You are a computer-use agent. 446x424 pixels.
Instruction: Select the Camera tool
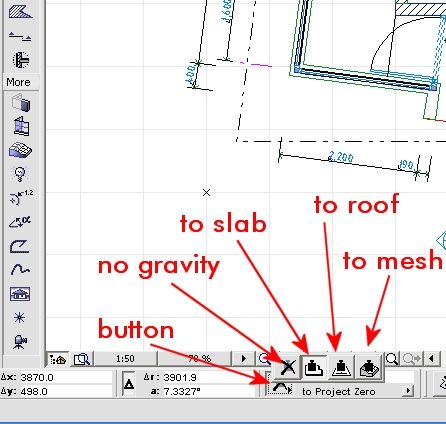[19, 342]
